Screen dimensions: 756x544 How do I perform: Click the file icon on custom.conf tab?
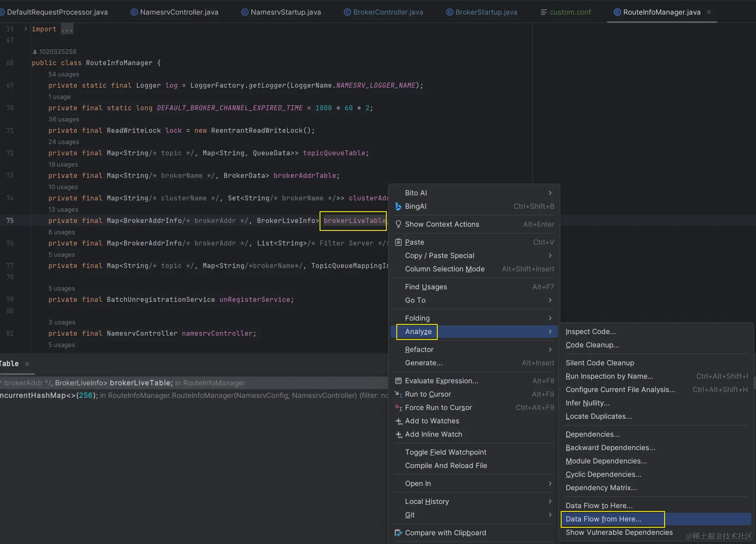[x=544, y=12]
